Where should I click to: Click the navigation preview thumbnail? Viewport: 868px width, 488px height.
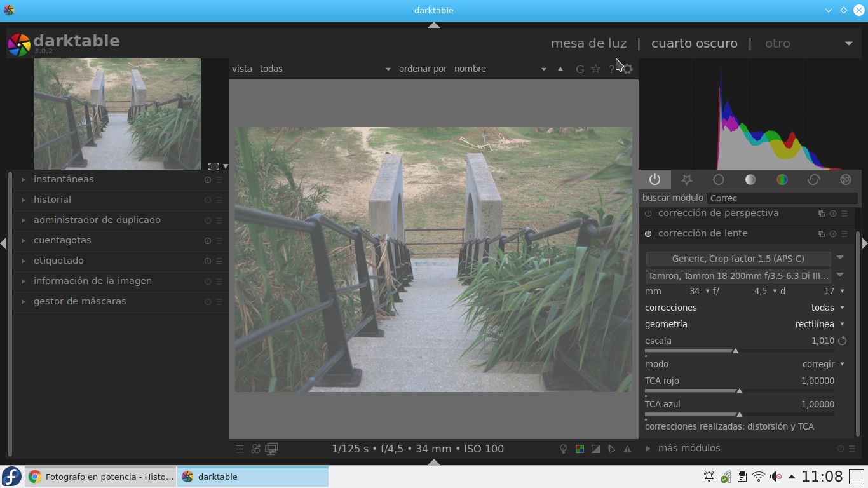click(118, 114)
